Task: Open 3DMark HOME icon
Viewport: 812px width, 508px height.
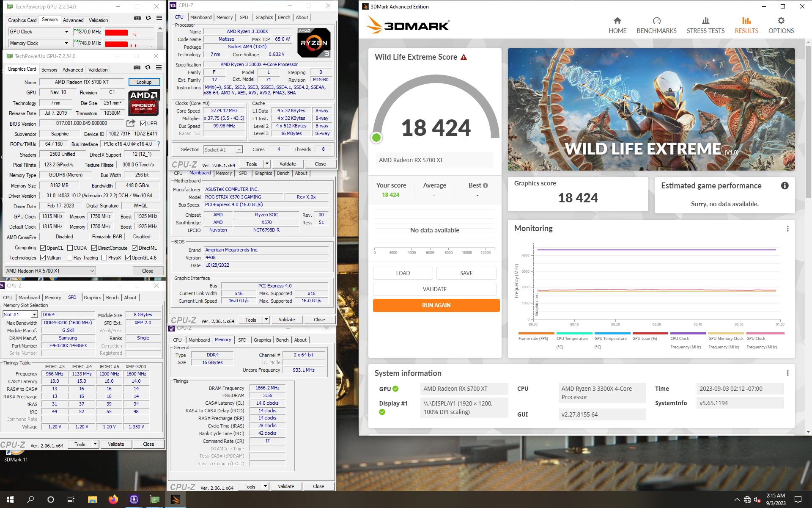Action: (617, 21)
